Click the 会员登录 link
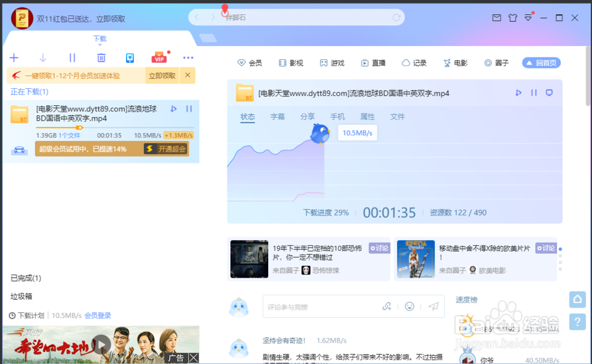Image resolution: width=592 pixels, height=364 pixels. pyautogui.click(x=98, y=315)
